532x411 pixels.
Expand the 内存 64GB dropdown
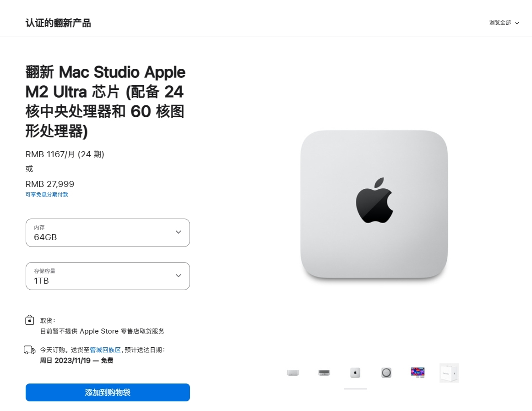[x=108, y=233]
